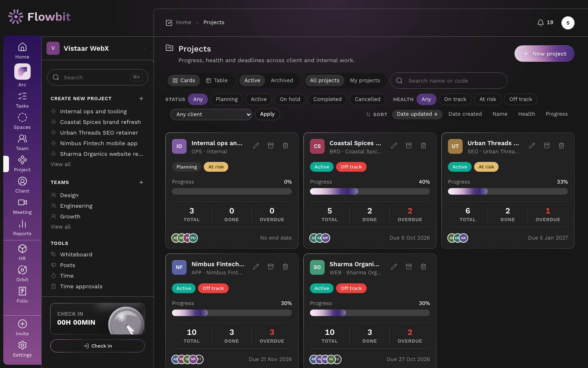Image resolution: width=588 pixels, height=368 pixels.
Task: Open the Any client dropdown
Action: pyautogui.click(x=211, y=114)
